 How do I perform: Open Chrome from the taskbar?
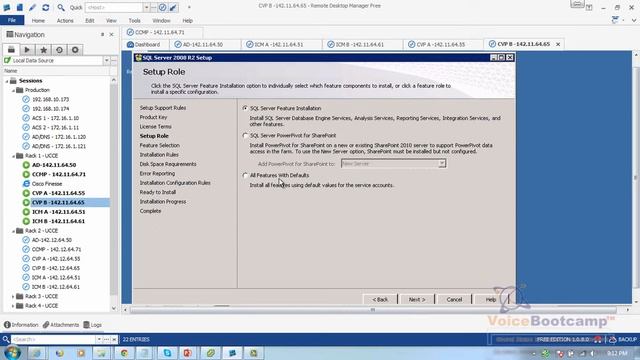coord(124,353)
